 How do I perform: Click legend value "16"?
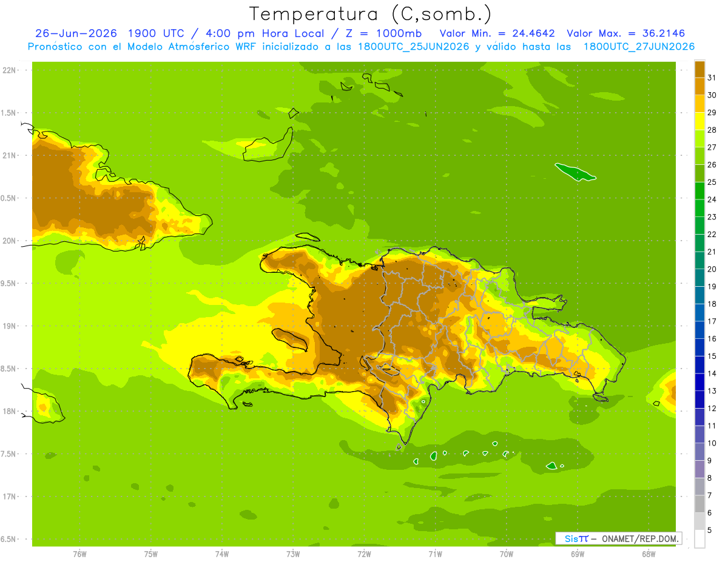tap(712, 339)
